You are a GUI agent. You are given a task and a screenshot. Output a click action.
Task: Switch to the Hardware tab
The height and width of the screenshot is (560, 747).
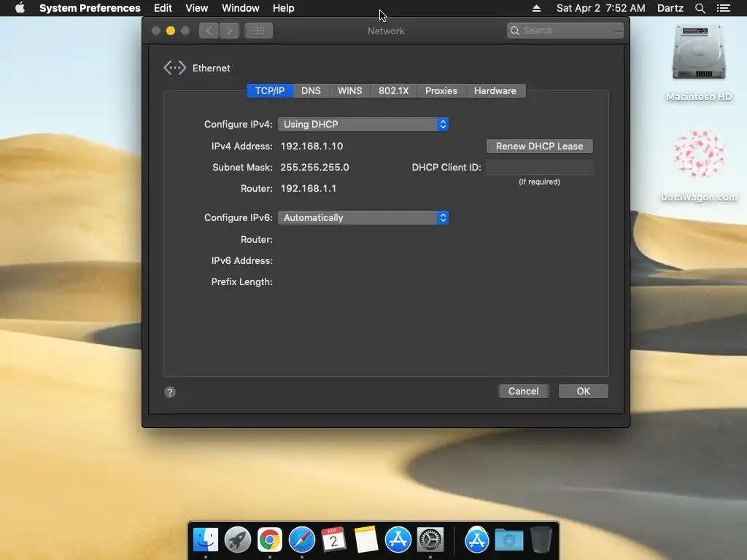495,91
